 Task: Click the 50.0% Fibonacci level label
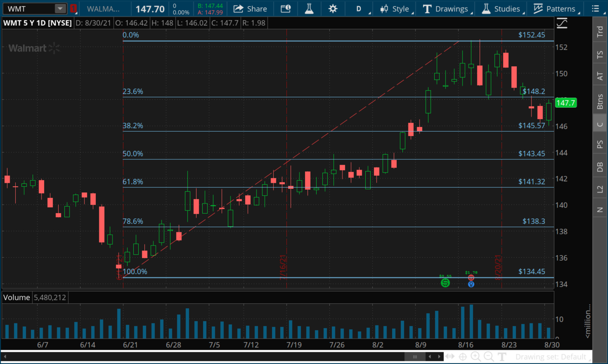[x=133, y=153]
